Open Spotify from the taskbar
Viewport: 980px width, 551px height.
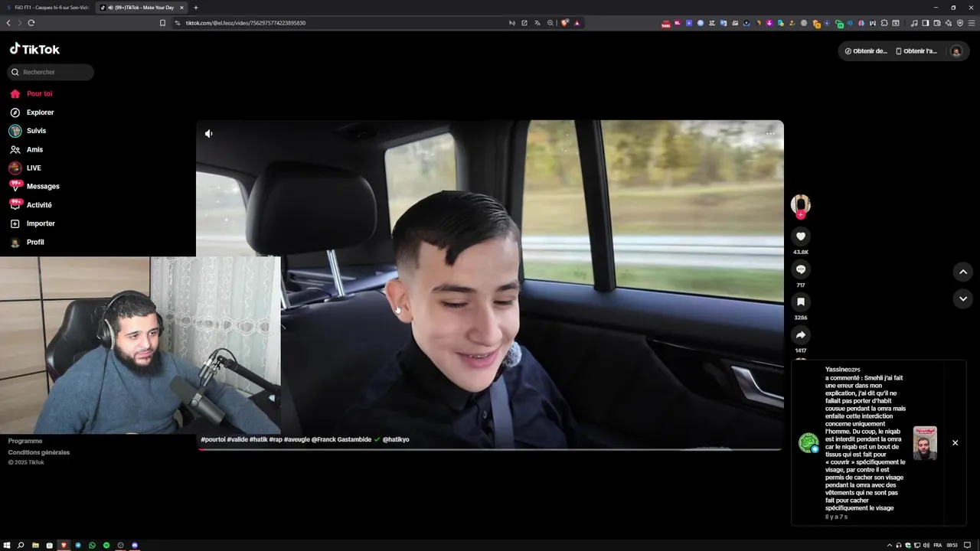pos(106,545)
